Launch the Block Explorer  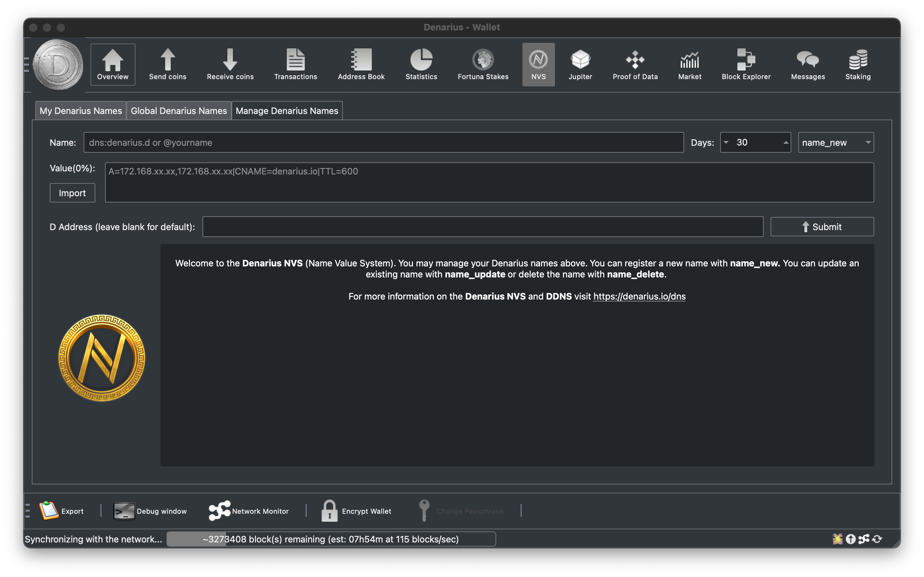pos(746,65)
